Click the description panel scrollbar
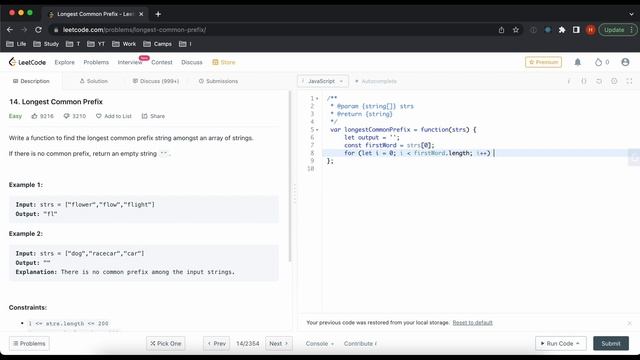 (290, 176)
